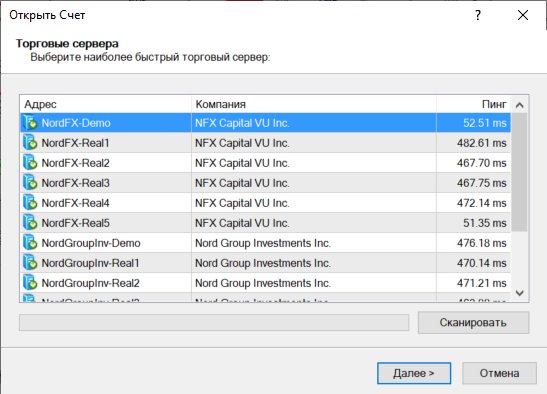Viewport: 547px width, 394px height.
Task: Click the Отмена button
Action: tap(499, 373)
